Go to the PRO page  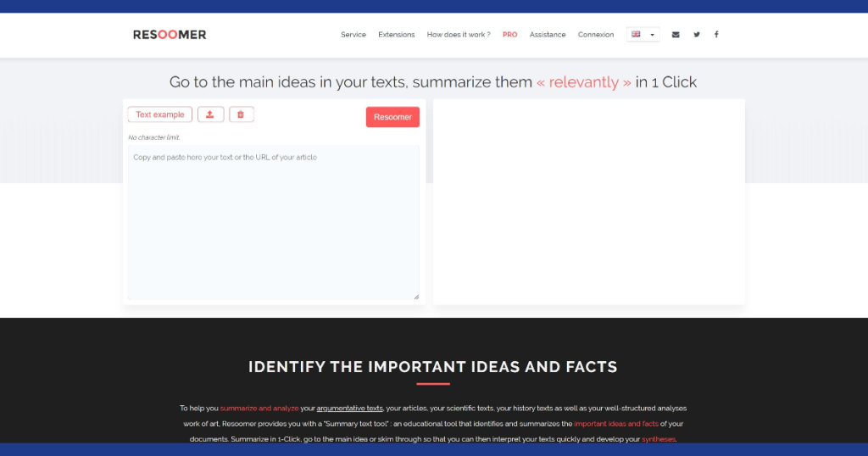point(509,34)
